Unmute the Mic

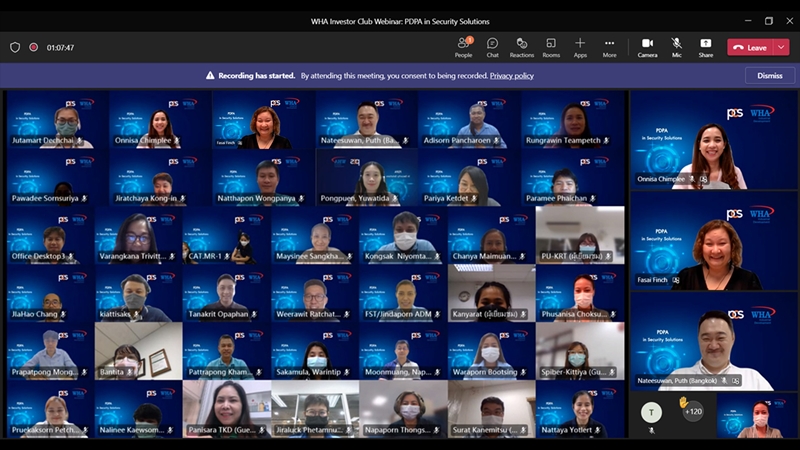(x=676, y=46)
